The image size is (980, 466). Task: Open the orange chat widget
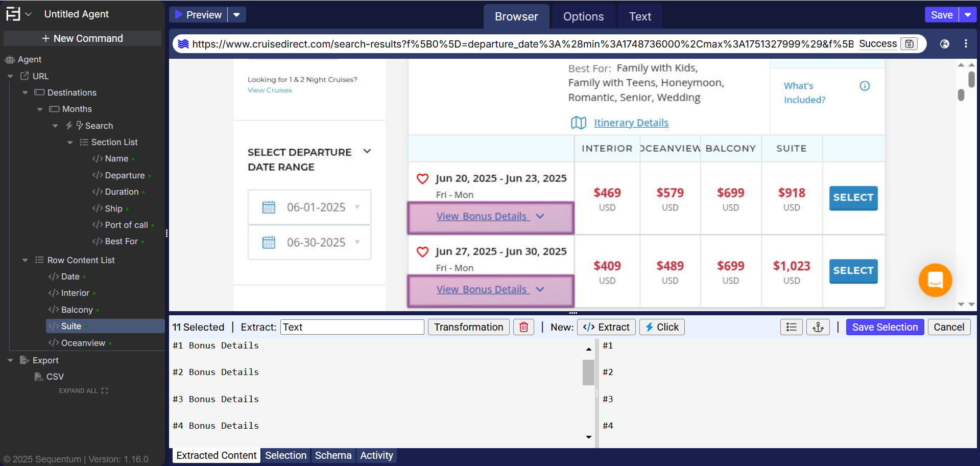coord(935,280)
